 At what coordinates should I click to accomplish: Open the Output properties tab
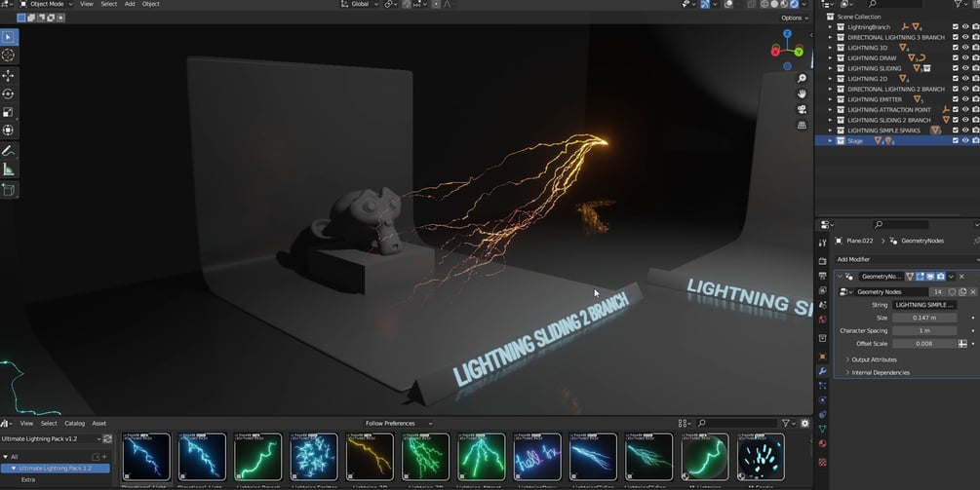(x=822, y=276)
